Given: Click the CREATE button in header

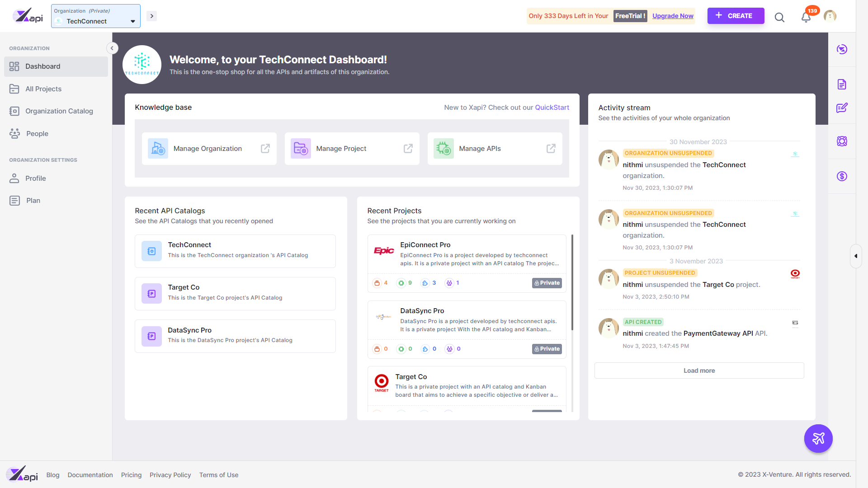Looking at the screenshot, I should pos(735,16).
